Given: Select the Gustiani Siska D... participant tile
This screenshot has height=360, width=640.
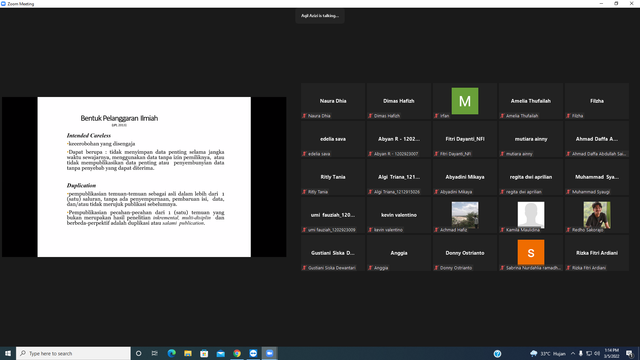Looking at the screenshot, I should (x=333, y=253).
